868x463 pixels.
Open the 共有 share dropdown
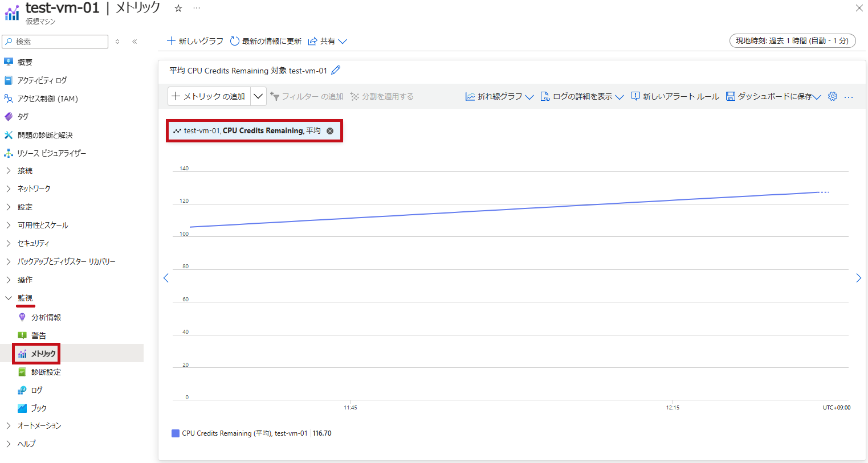pos(327,41)
